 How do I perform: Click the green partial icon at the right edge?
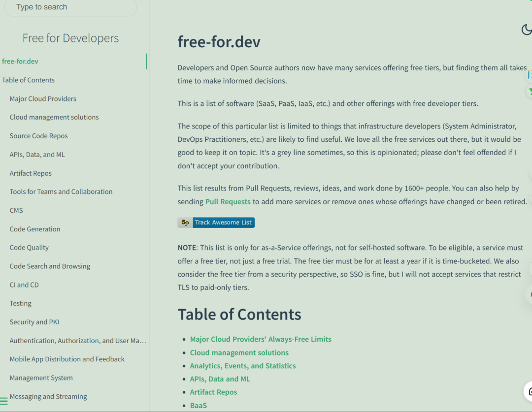point(529,91)
